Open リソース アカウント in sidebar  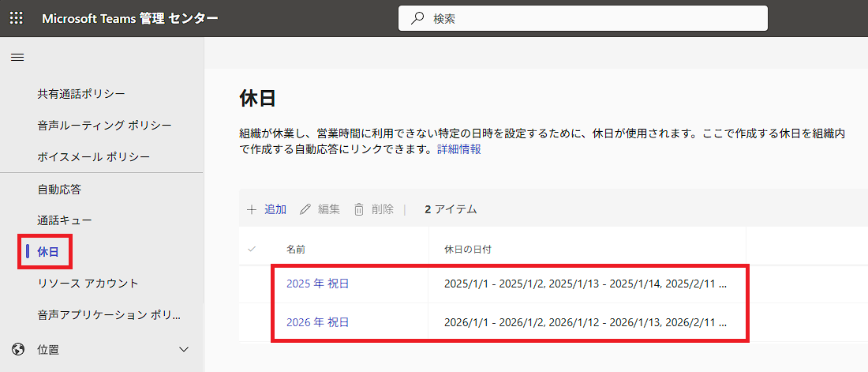tap(88, 284)
